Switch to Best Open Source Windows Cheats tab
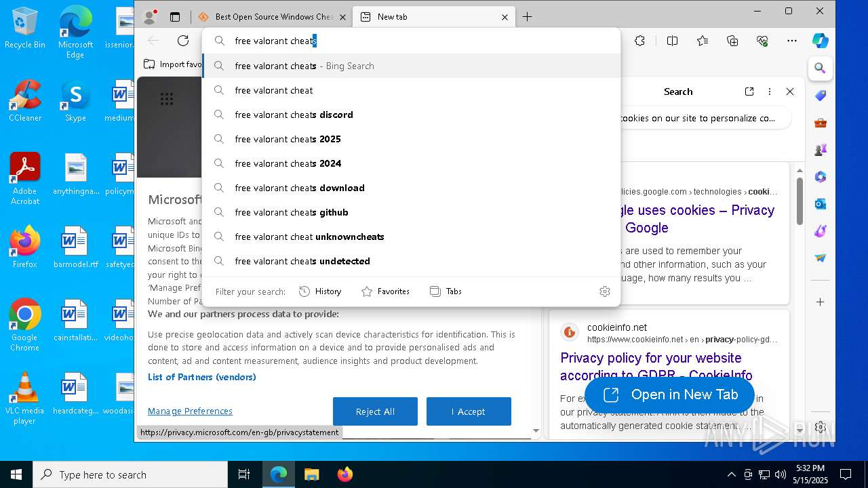This screenshot has width=868, height=488. [x=271, y=17]
